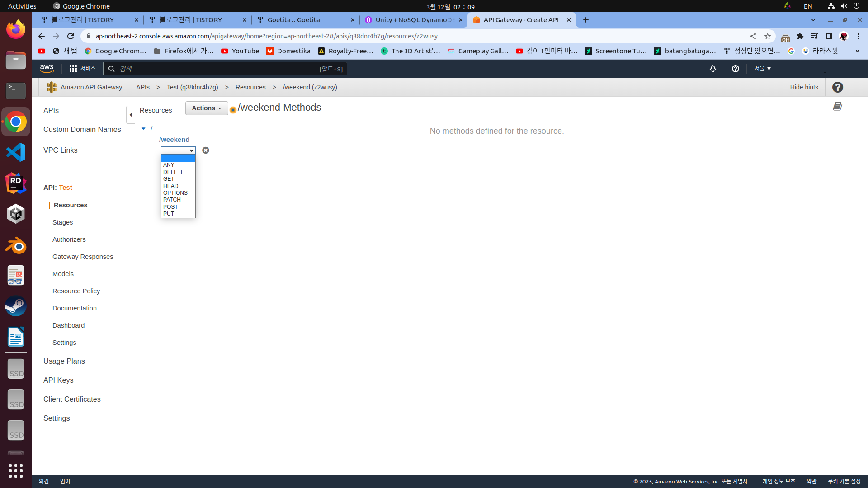
Task: Open the AWS support help icon
Action: [x=736, y=69]
